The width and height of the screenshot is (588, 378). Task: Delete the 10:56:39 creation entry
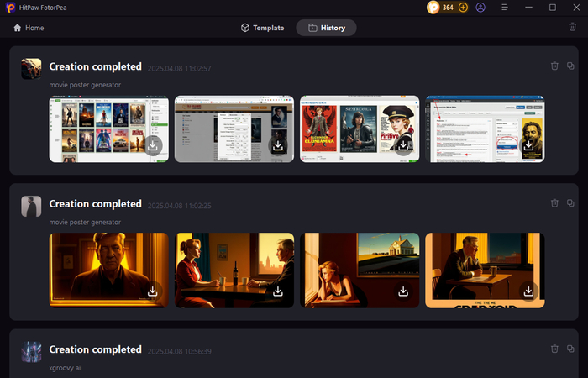(x=554, y=349)
